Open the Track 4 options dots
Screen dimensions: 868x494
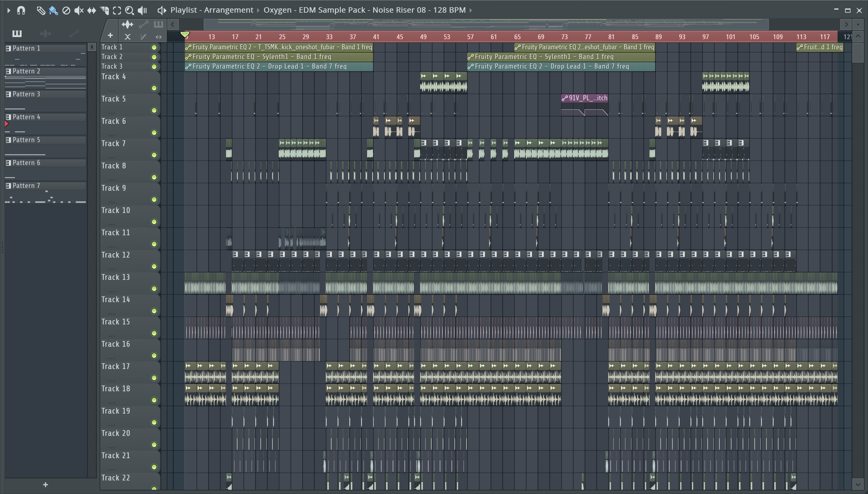coord(112,90)
